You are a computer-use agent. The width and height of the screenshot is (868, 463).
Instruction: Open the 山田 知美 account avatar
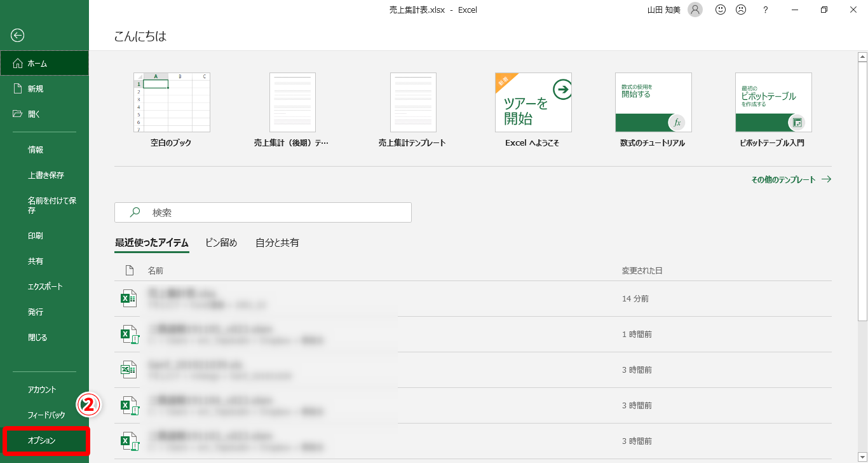(x=695, y=10)
